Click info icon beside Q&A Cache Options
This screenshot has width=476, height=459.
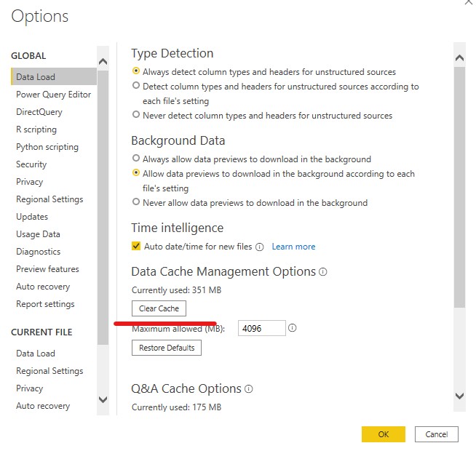tap(248, 388)
